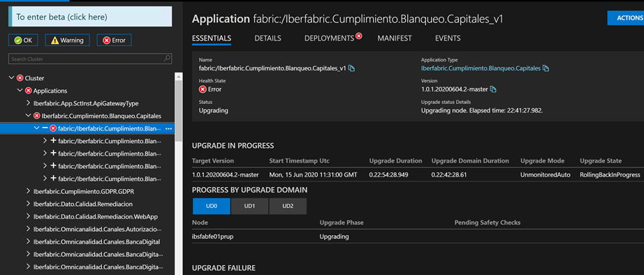
Task: Click the '0.22:42:28.61' domain duration cell
Action: pos(449,174)
